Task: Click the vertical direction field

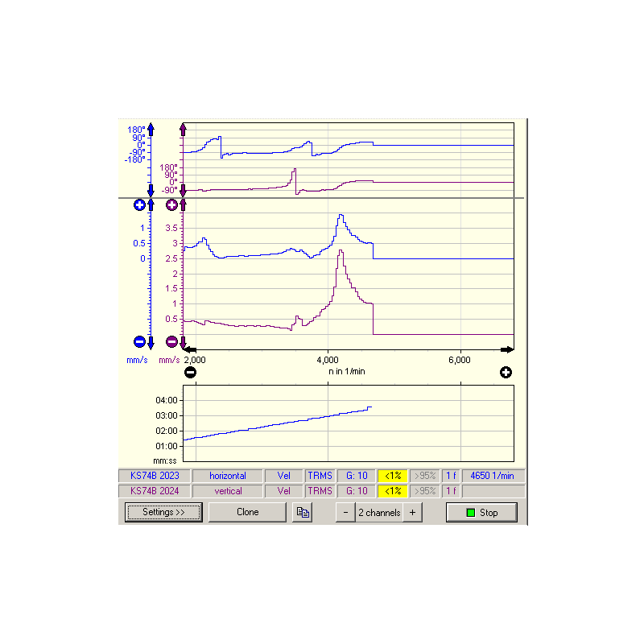Action: pyautogui.click(x=228, y=491)
